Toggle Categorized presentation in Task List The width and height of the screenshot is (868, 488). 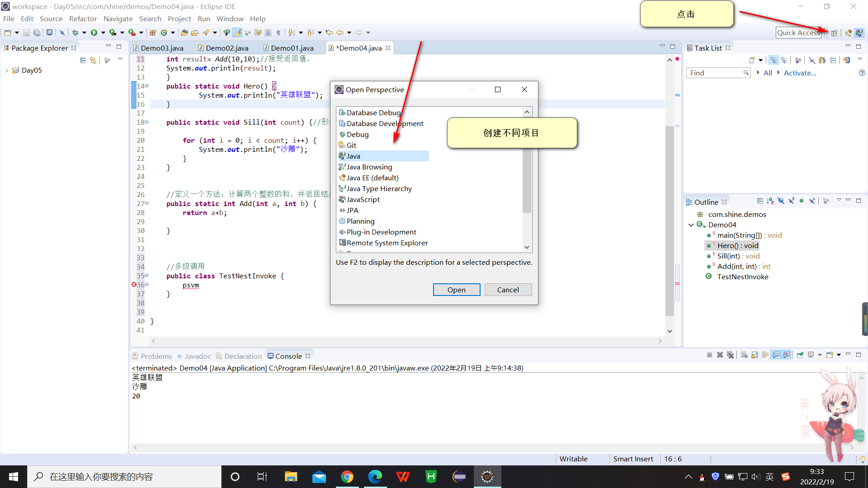tap(774, 60)
